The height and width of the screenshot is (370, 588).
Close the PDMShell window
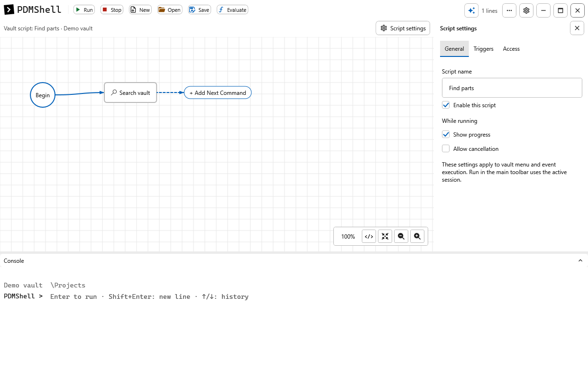pyautogui.click(x=578, y=10)
